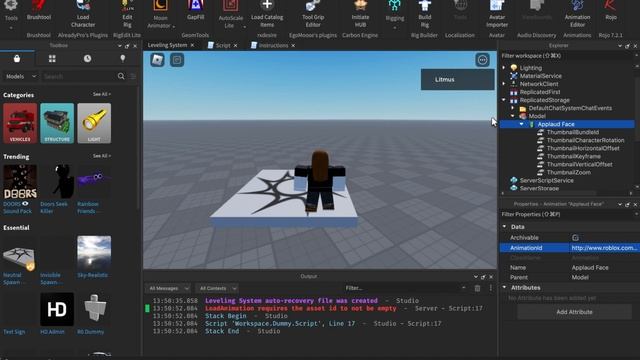Image resolution: width=640 pixels, height=360 pixels.
Task: Open the Avatar Importer
Action: point(497,13)
